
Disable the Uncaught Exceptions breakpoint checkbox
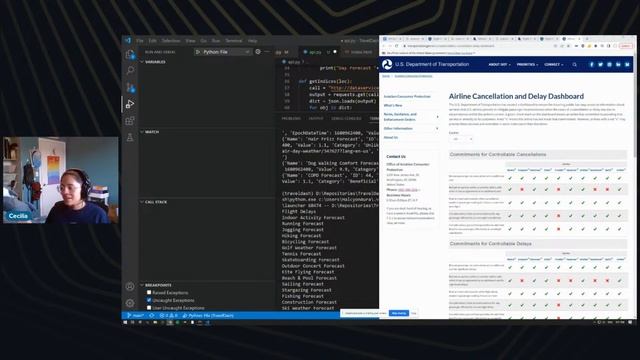point(149,300)
